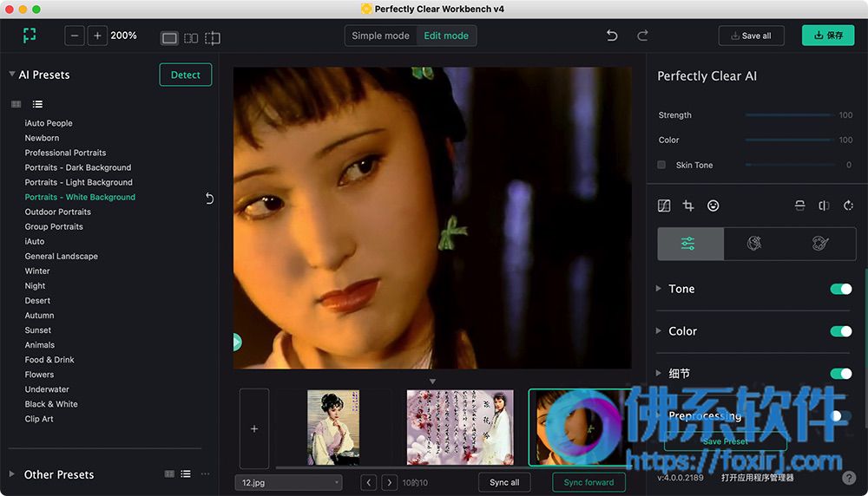Image resolution: width=868 pixels, height=496 pixels.
Task: Reset the Portraits - White Background preset
Action: (x=209, y=199)
